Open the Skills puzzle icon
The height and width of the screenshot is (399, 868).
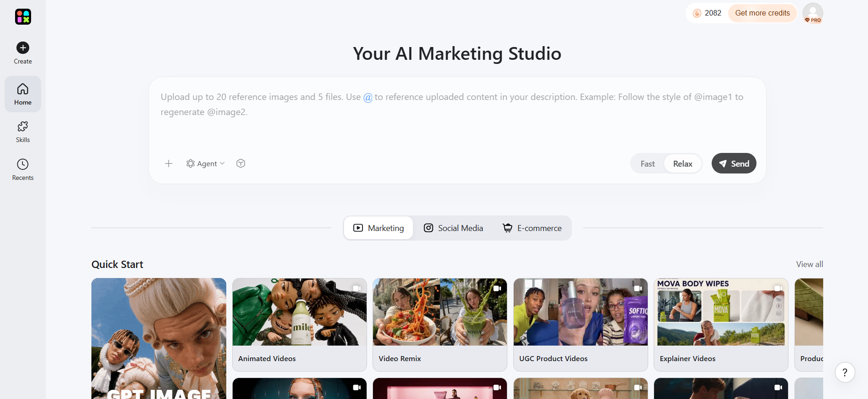23,126
